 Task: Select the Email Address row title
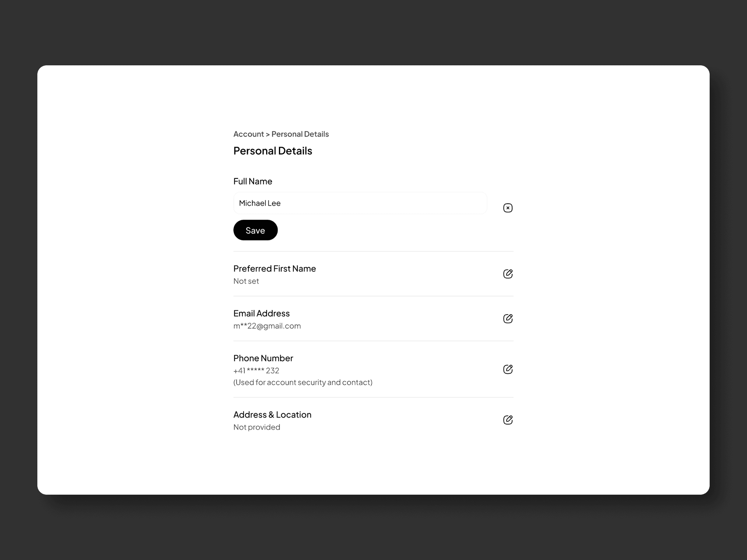261,313
